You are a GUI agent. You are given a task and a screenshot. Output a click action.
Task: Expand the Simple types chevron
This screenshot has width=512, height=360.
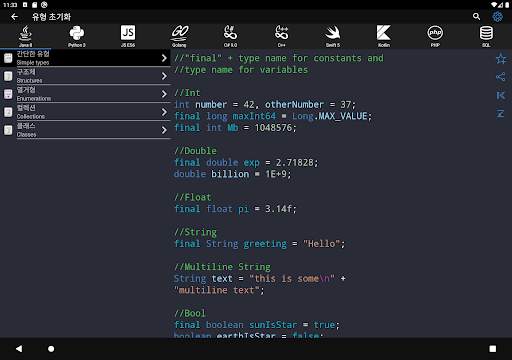(x=164, y=58)
